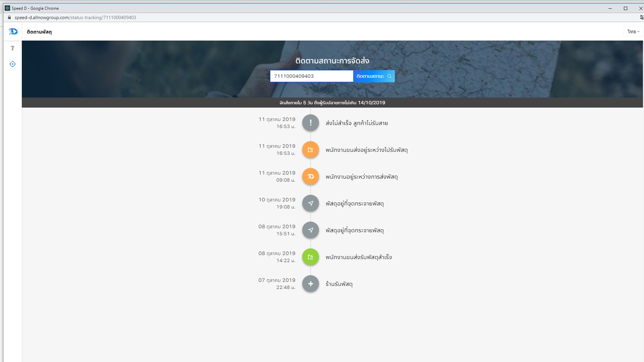
Task: Click the browser address bar URL
Action: click(x=75, y=17)
